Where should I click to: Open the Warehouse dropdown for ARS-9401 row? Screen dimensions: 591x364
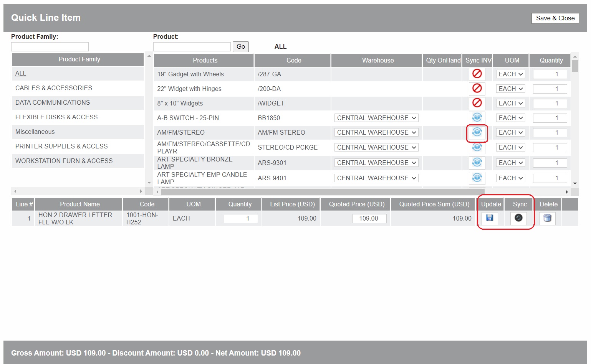[376, 178]
